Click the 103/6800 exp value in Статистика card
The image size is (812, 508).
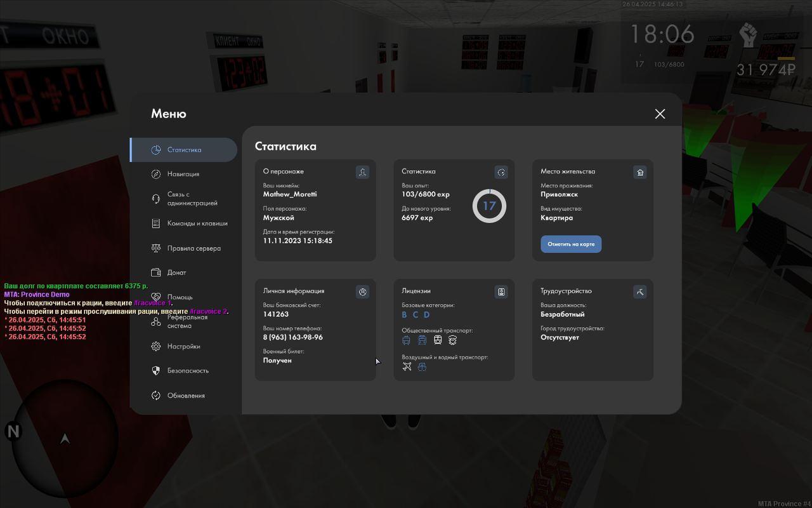click(x=426, y=194)
